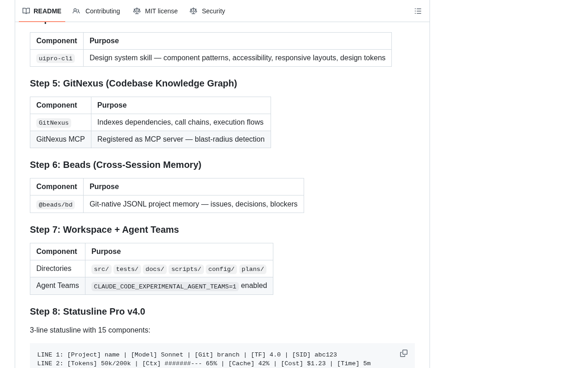The image size is (588, 368).
Task: Click the src/ directory code tag
Action: coord(102,270)
